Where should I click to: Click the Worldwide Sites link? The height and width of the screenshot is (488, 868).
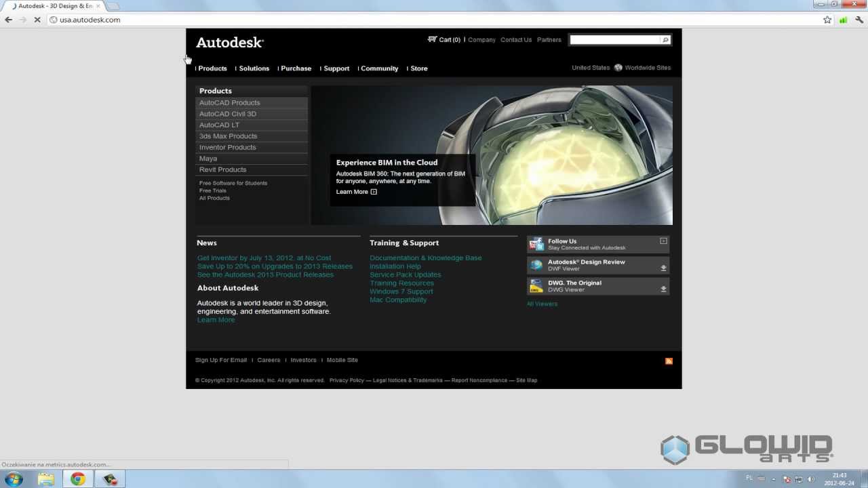pos(648,68)
